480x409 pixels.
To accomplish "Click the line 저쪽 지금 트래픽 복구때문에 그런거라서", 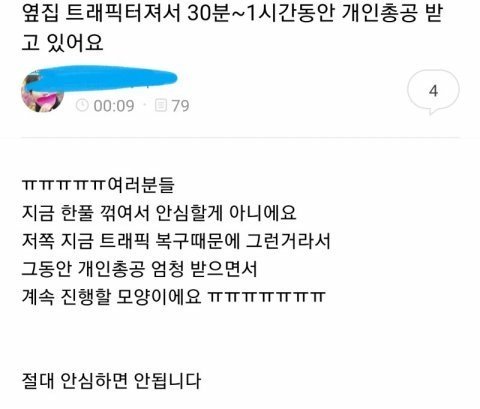I will 176,241.
